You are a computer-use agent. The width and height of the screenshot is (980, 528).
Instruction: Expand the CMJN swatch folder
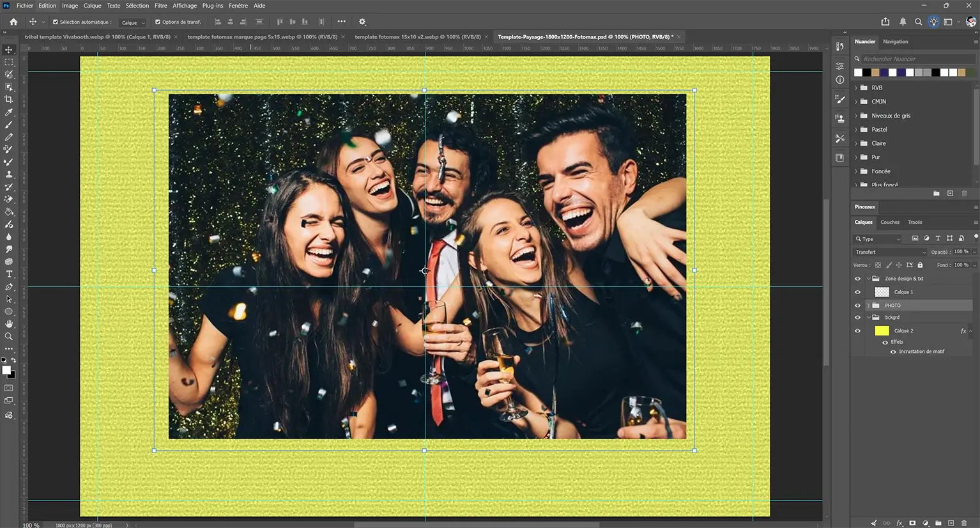click(x=857, y=102)
